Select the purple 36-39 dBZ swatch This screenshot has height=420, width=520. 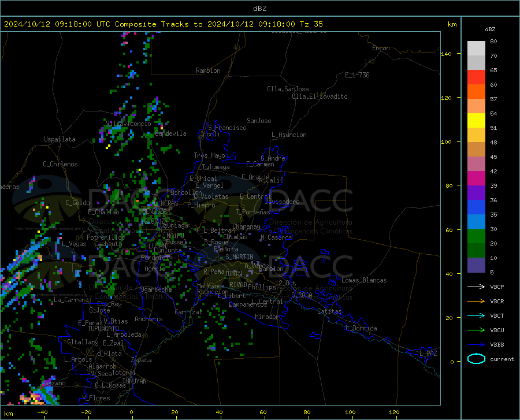[476, 193]
